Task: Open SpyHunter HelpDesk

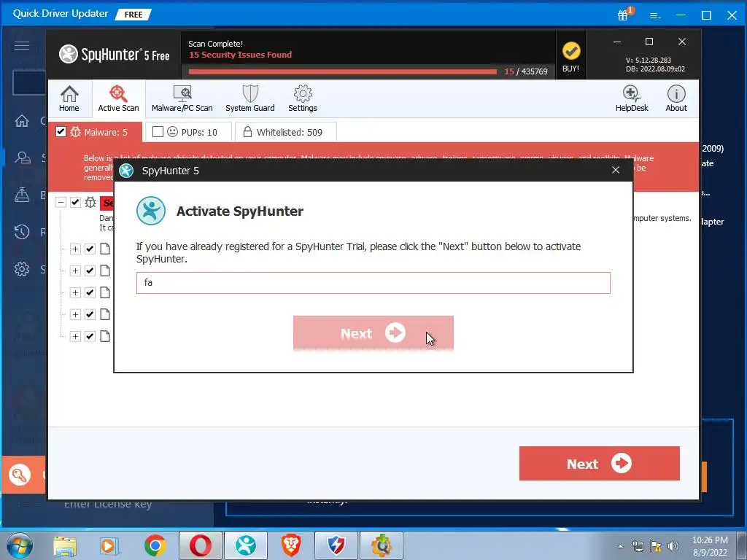Action: click(632, 98)
